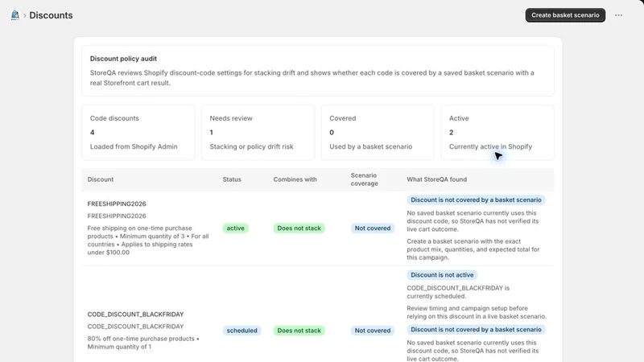Open the Covered summary card

click(x=378, y=132)
